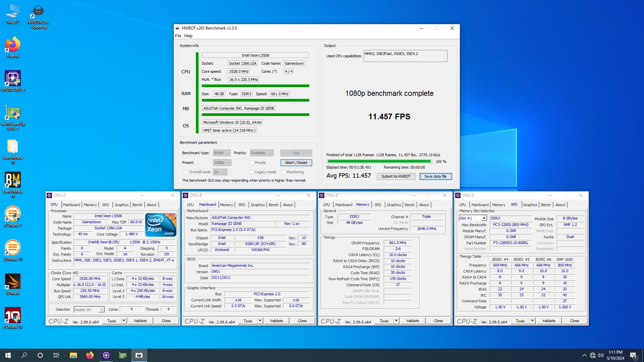
Task: Click Tools button in SPD CPU-Z window
Action: click(520, 321)
